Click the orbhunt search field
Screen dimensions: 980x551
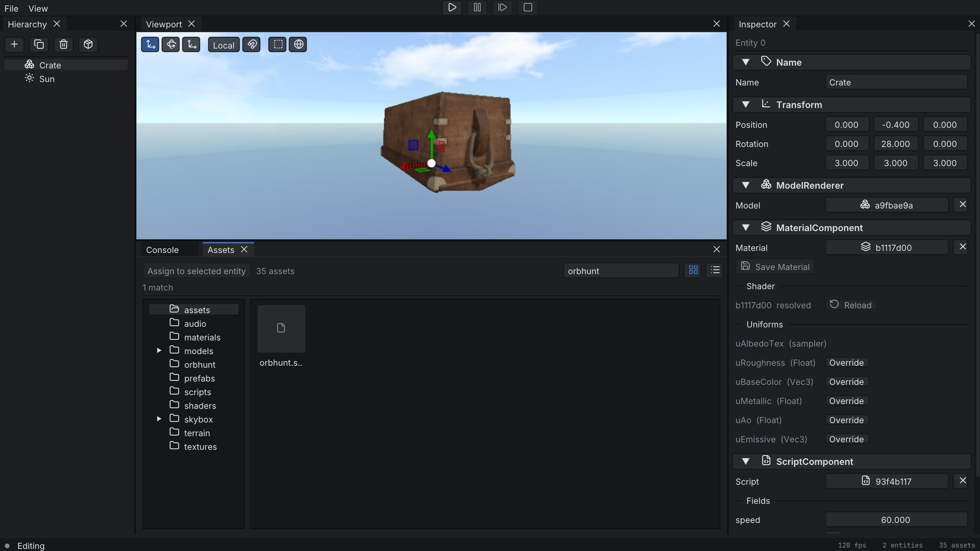(621, 271)
